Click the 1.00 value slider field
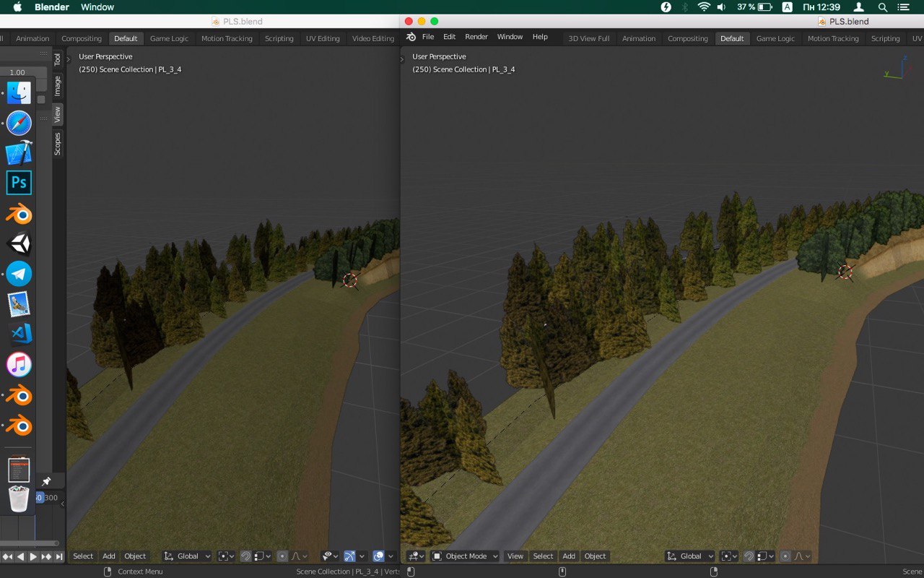 point(22,72)
